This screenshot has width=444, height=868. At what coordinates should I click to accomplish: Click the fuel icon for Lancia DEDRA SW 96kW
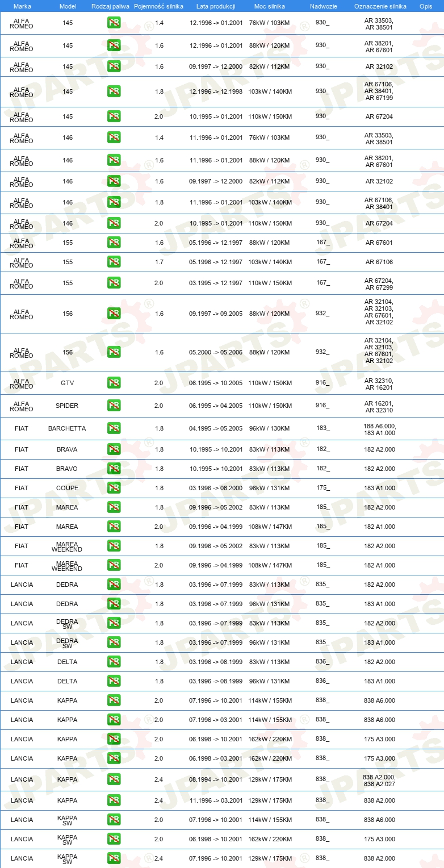pyautogui.click(x=114, y=642)
